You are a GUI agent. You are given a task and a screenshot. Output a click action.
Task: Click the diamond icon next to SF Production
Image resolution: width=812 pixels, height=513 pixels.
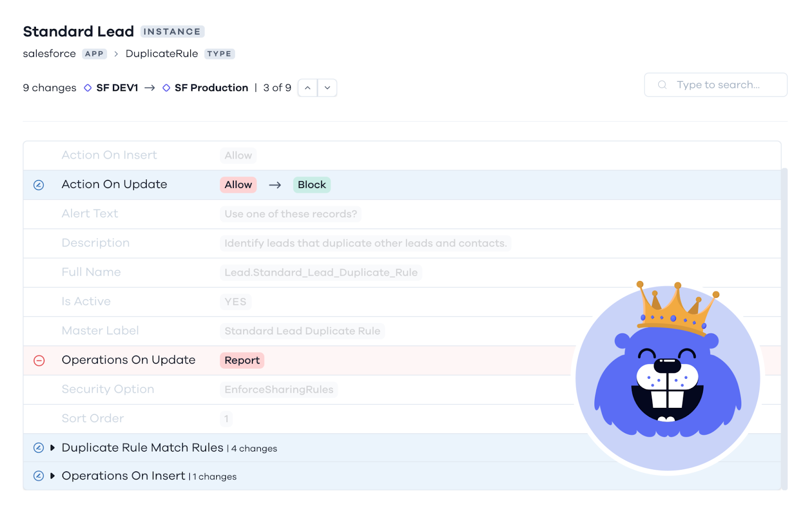[x=166, y=88]
